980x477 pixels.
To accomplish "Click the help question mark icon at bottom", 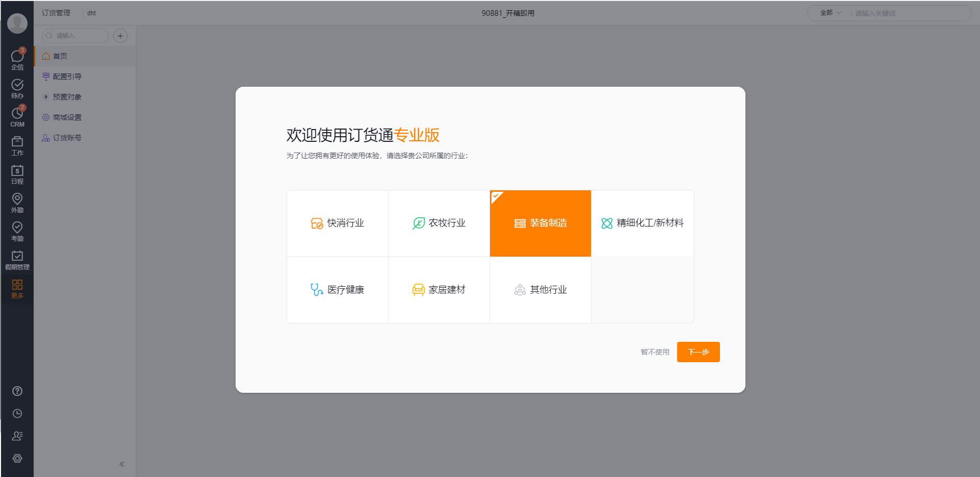I will coord(17,391).
